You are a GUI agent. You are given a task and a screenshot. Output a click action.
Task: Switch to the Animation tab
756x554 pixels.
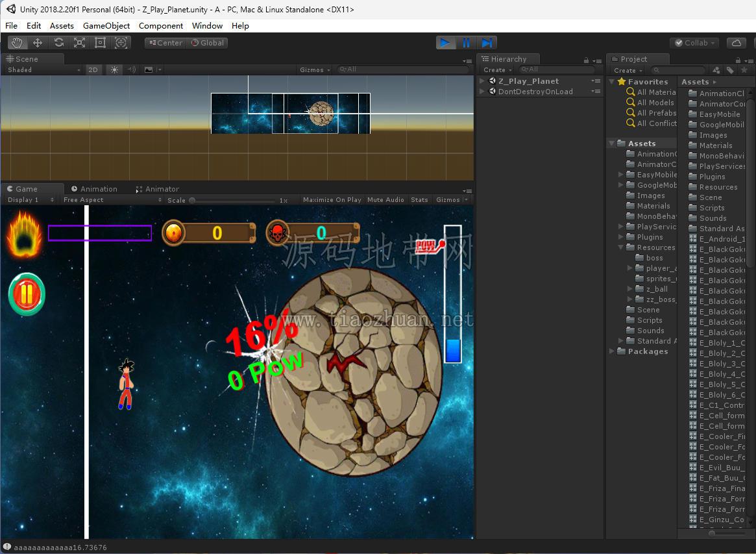pyautogui.click(x=94, y=189)
